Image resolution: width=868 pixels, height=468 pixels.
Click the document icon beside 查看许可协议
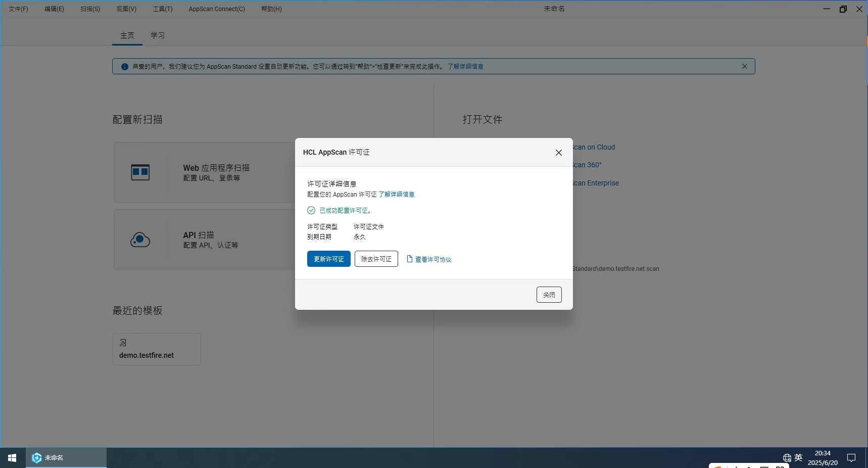(410, 259)
